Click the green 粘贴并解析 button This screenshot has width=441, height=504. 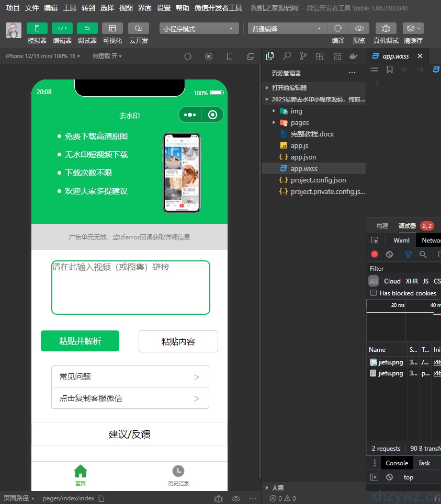click(x=80, y=341)
